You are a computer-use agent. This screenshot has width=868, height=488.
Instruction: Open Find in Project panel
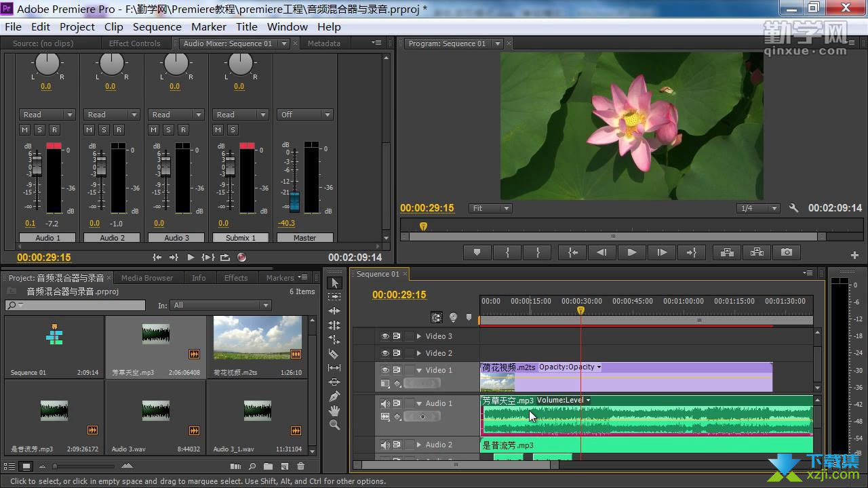[252, 466]
